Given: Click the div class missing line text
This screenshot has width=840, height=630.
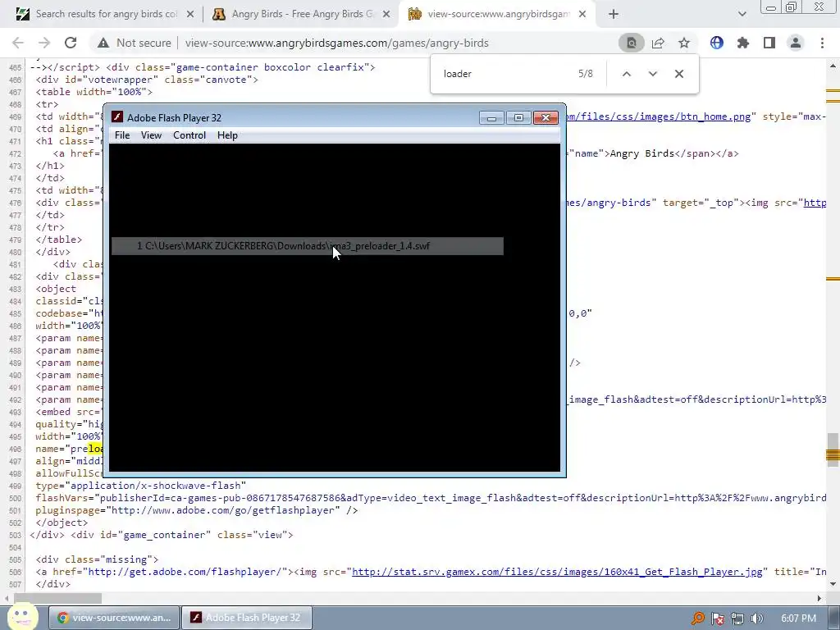Looking at the screenshot, I should point(97,559).
